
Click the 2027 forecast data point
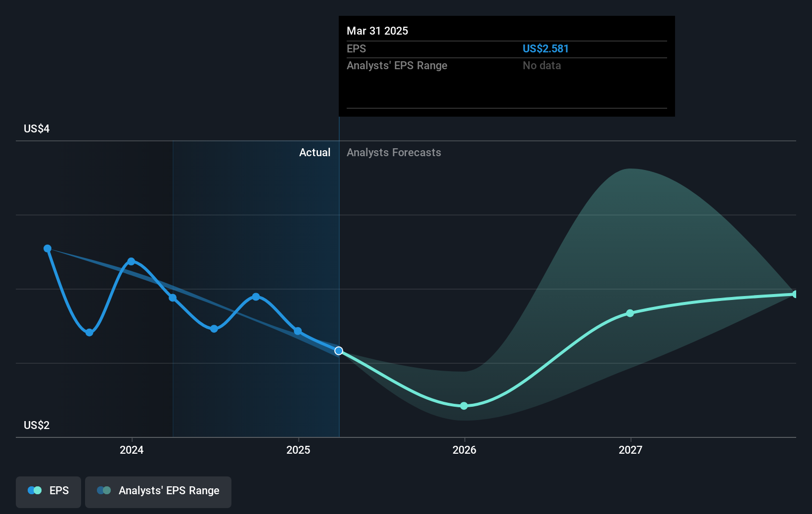click(630, 313)
